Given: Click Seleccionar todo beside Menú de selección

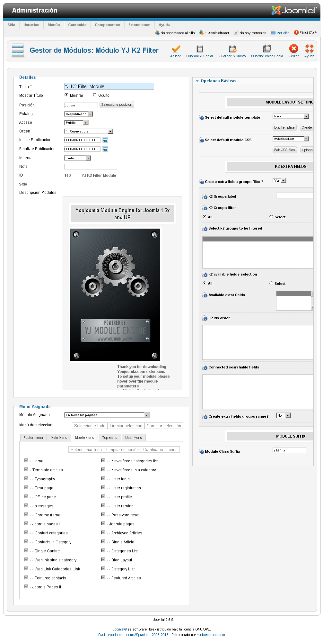Looking at the screenshot, I should [x=90, y=426].
